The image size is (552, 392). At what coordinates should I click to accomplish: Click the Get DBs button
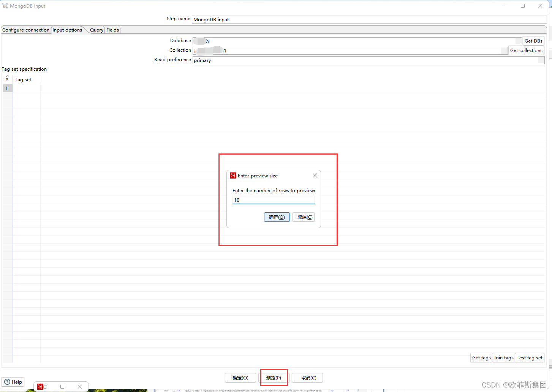tap(533, 41)
